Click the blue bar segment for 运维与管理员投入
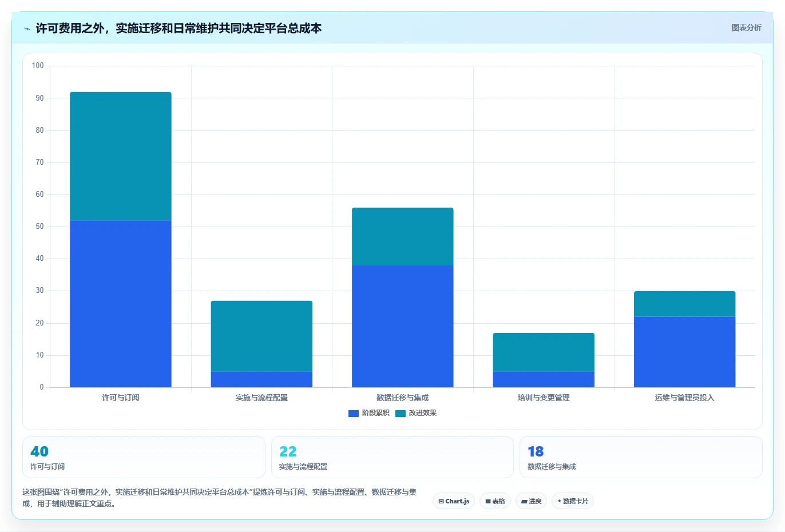This screenshot has width=785, height=532. click(685, 352)
